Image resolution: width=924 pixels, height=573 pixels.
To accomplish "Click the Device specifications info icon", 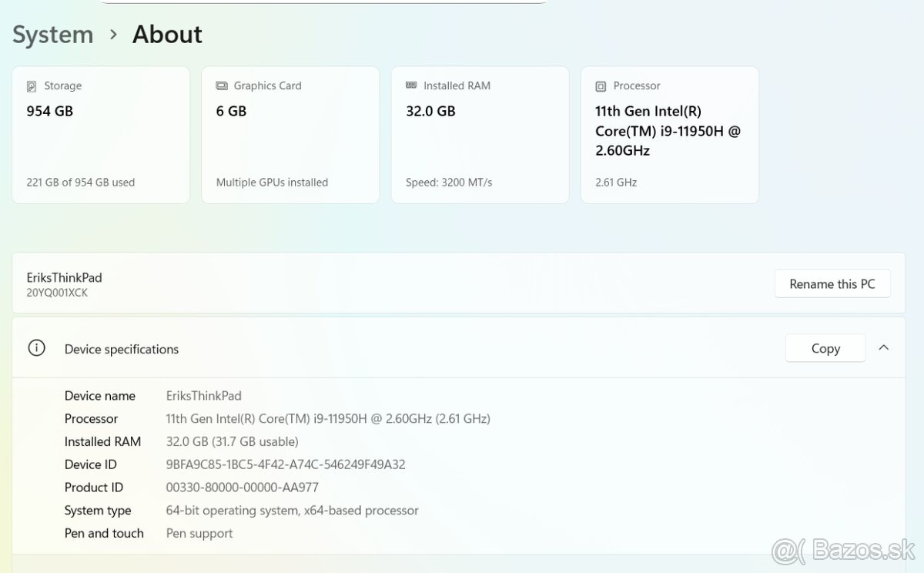I will click(x=36, y=348).
